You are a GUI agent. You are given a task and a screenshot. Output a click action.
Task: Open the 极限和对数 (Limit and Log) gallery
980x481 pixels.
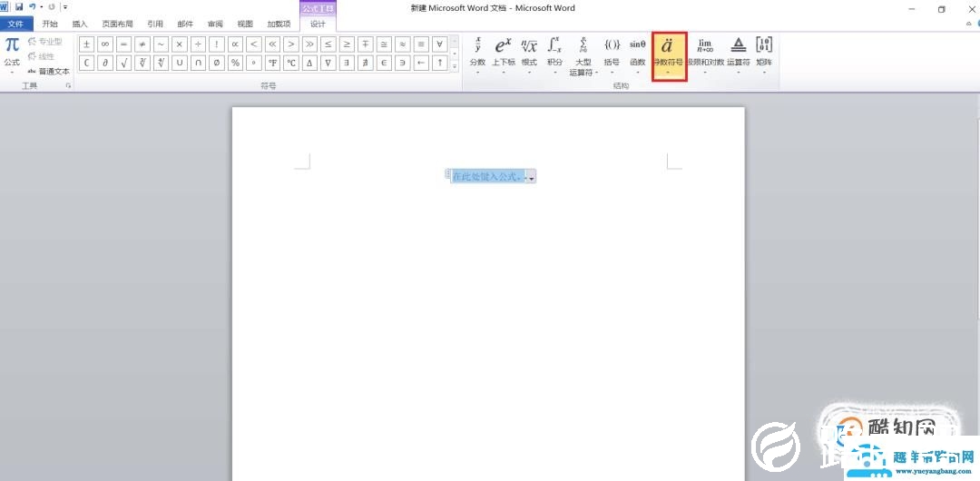705,55
